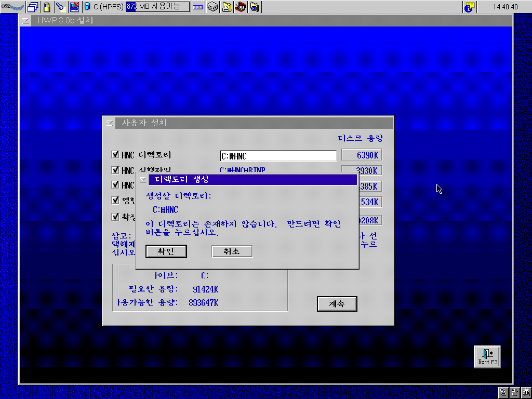Toggle the HNC 디렉토리 checkbox

(115, 155)
